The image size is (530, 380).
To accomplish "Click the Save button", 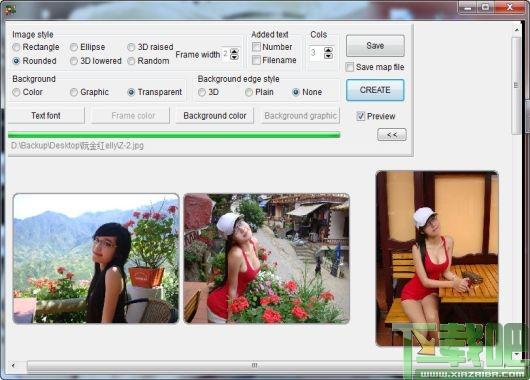I will point(375,46).
